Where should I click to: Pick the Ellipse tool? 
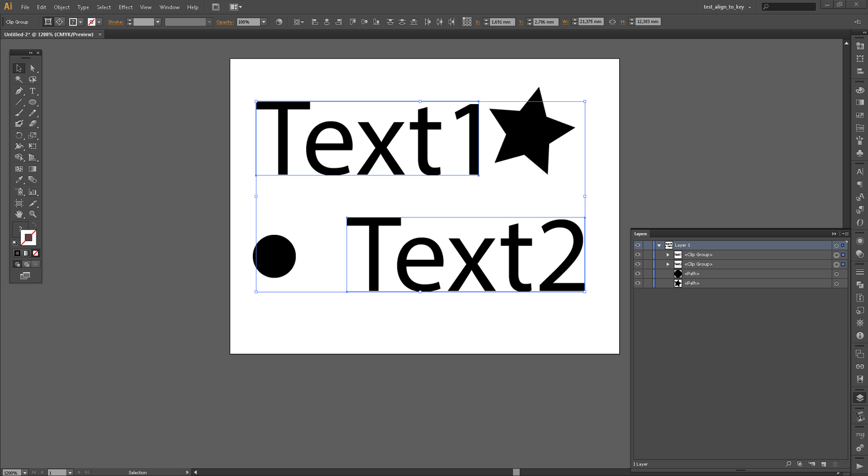coord(32,102)
